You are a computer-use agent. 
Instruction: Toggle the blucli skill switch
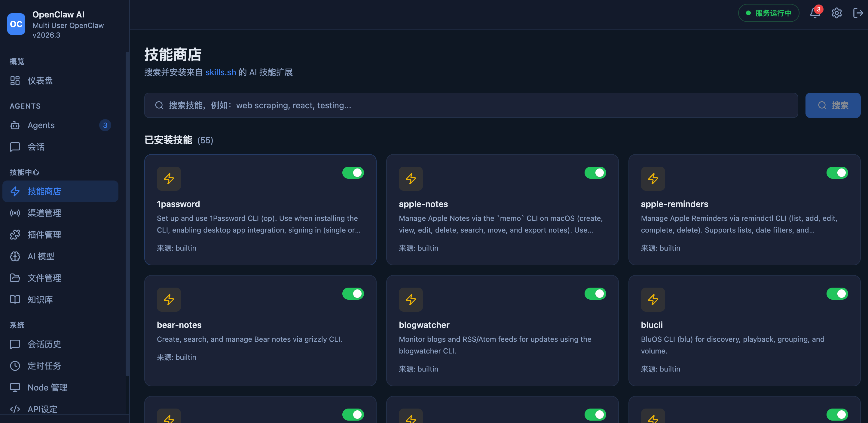[x=837, y=293]
